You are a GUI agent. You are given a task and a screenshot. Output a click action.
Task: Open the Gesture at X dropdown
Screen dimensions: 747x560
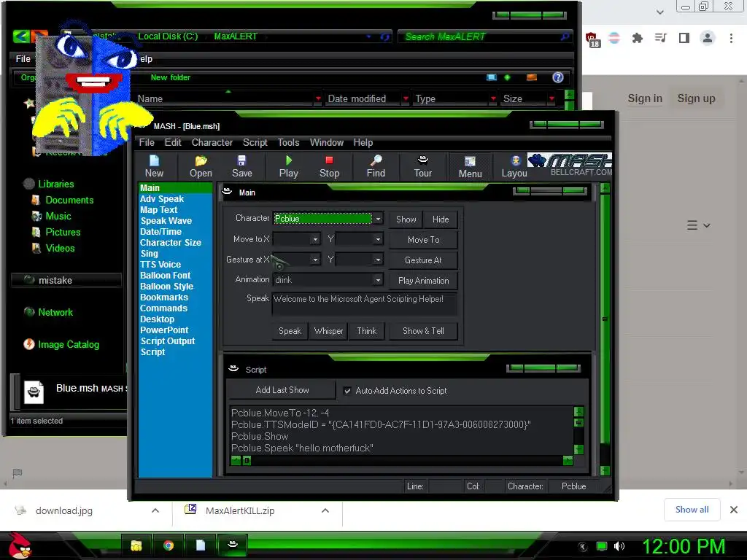click(315, 260)
